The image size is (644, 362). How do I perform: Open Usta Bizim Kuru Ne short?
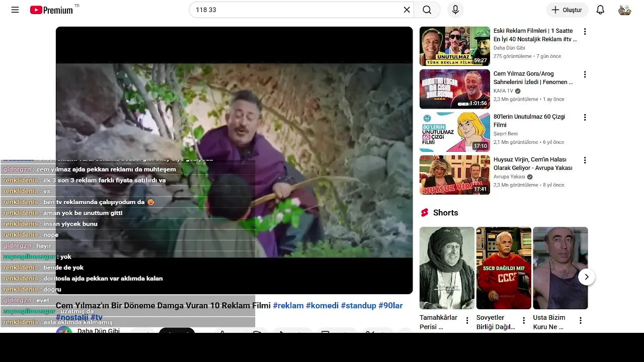pos(560,268)
